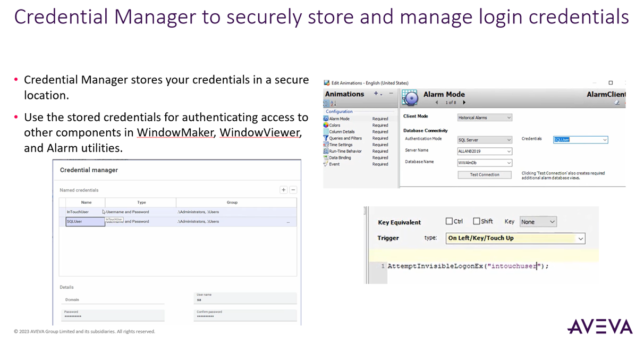Viewport: 644px width, 343px height.
Task: Open the Database Name dropdown
Action: coord(485,163)
